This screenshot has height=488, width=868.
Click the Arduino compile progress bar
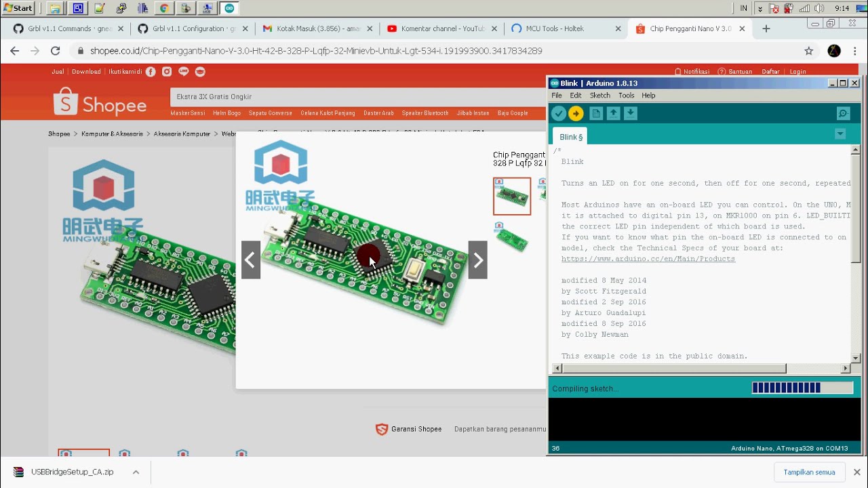pyautogui.click(x=802, y=388)
